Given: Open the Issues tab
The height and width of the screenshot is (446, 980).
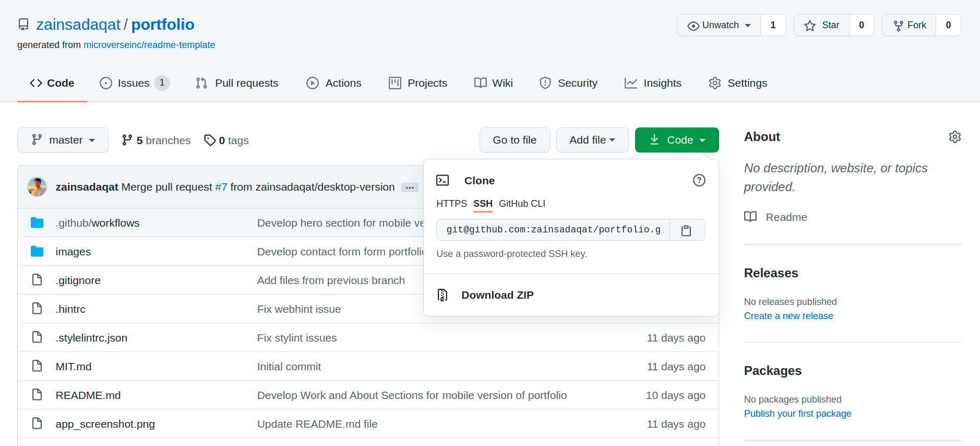Looking at the screenshot, I should point(135,83).
